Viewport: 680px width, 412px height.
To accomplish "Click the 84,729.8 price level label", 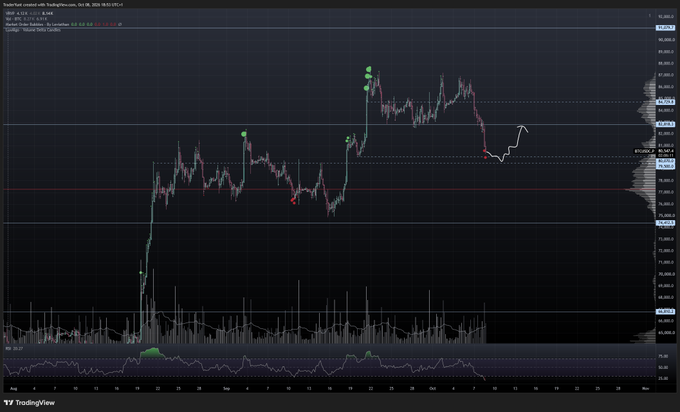I will pyautogui.click(x=666, y=102).
